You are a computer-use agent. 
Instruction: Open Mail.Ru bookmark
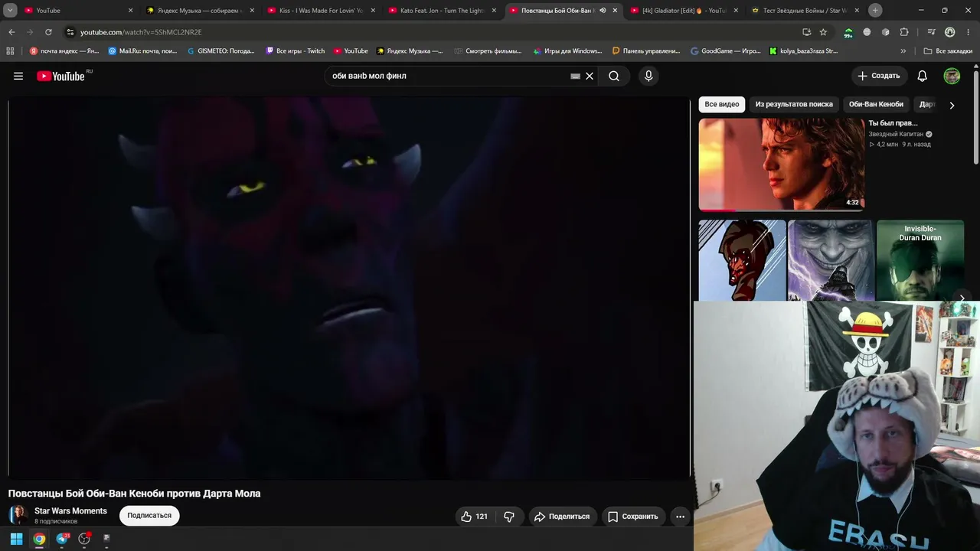pyautogui.click(x=142, y=51)
